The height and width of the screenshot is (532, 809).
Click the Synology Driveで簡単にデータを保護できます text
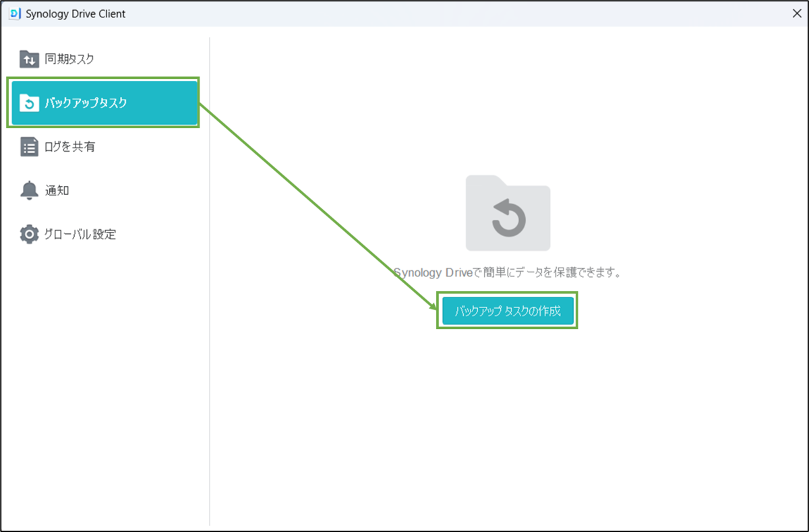pyautogui.click(x=506, y=273)
